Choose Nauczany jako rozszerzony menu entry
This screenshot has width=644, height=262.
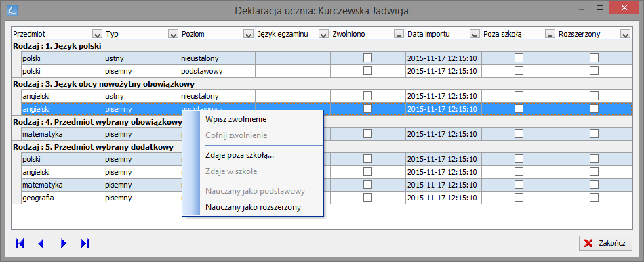pos(253,207)
